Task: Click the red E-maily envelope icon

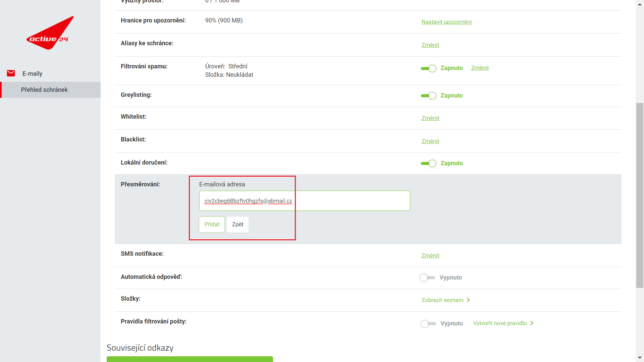Action: pyautogui.click(x=11, y=73)
